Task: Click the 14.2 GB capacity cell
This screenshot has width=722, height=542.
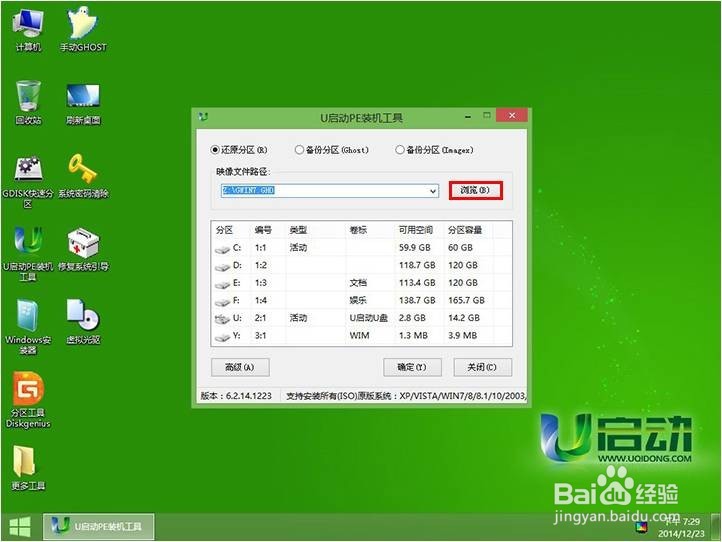Action: [x=464, y=318]
